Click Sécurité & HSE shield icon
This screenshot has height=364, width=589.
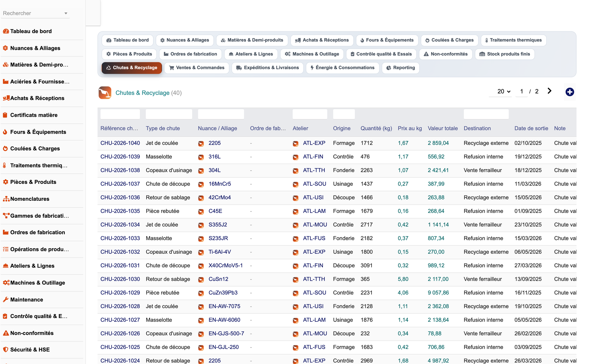pos(5,349)
